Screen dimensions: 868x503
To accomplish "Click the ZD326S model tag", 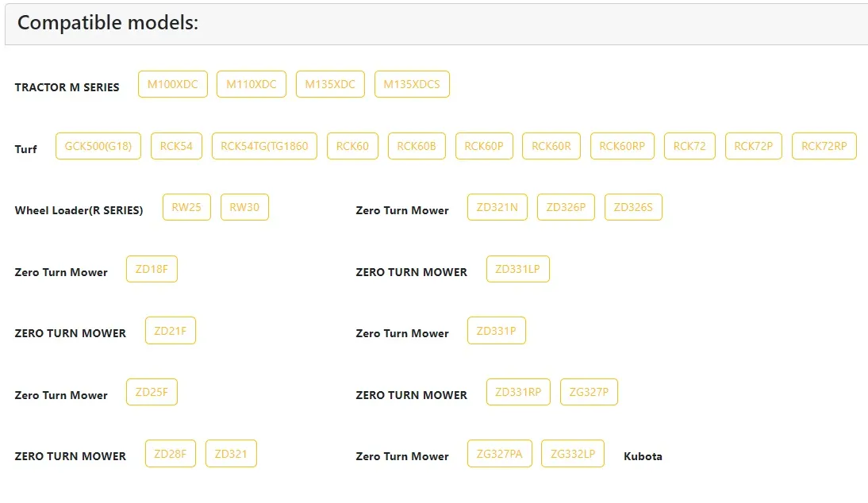I will 633,207.
